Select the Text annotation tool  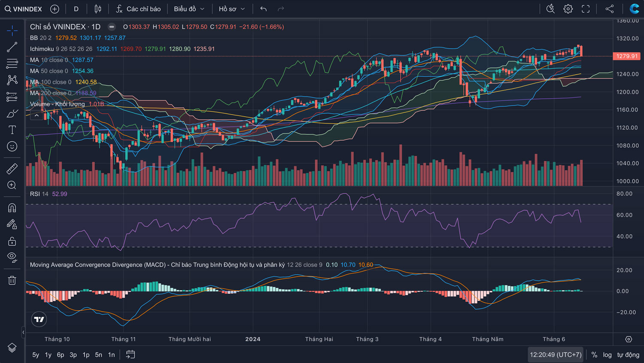pos(12,130)
